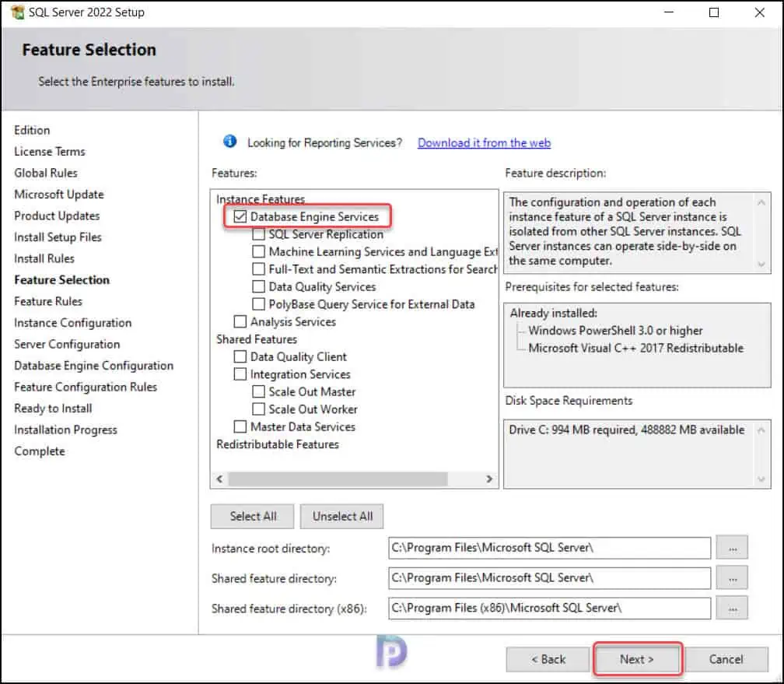Click the Unselect All button
The width and height of the screenshot is (784, 684).
pos(342,517)
